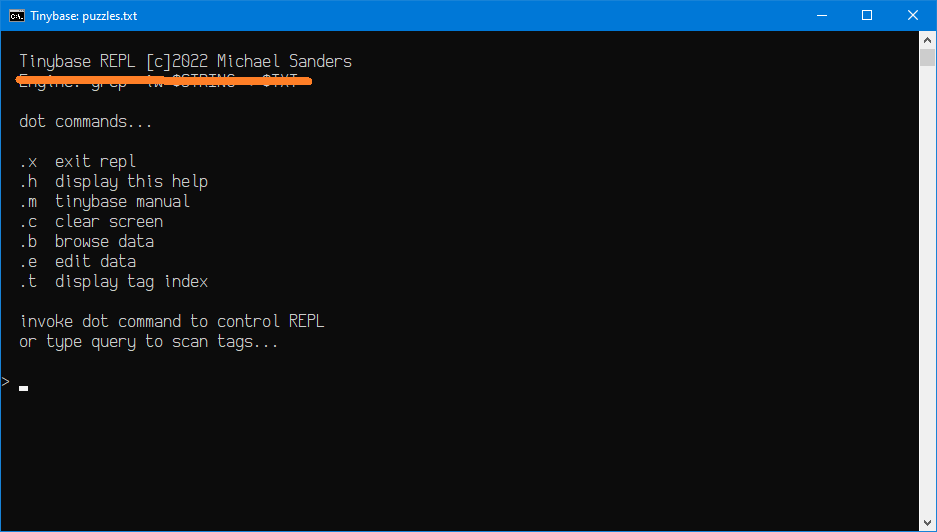Close the Tinybase puzzles.txt window
The width and height of the screenshot is (937, 532).
(x=913, y=16)
